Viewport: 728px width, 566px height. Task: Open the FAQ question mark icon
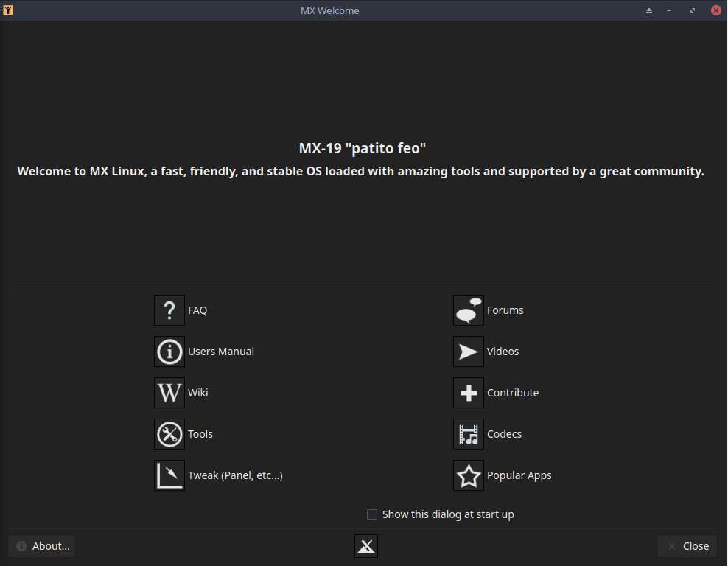(x=169, y=310)
